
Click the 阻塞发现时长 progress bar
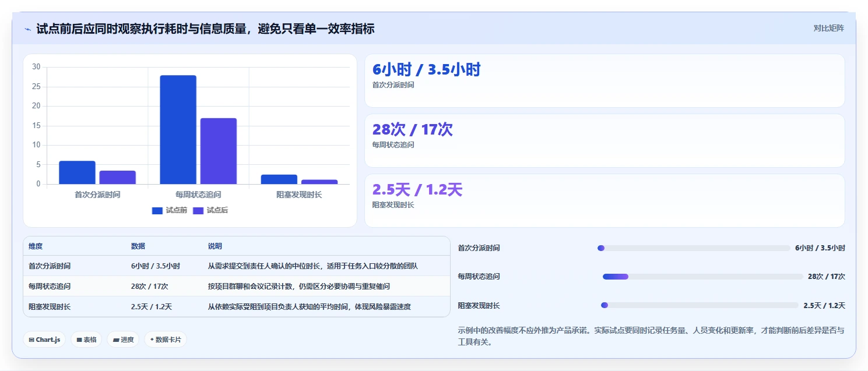[700, 305]
